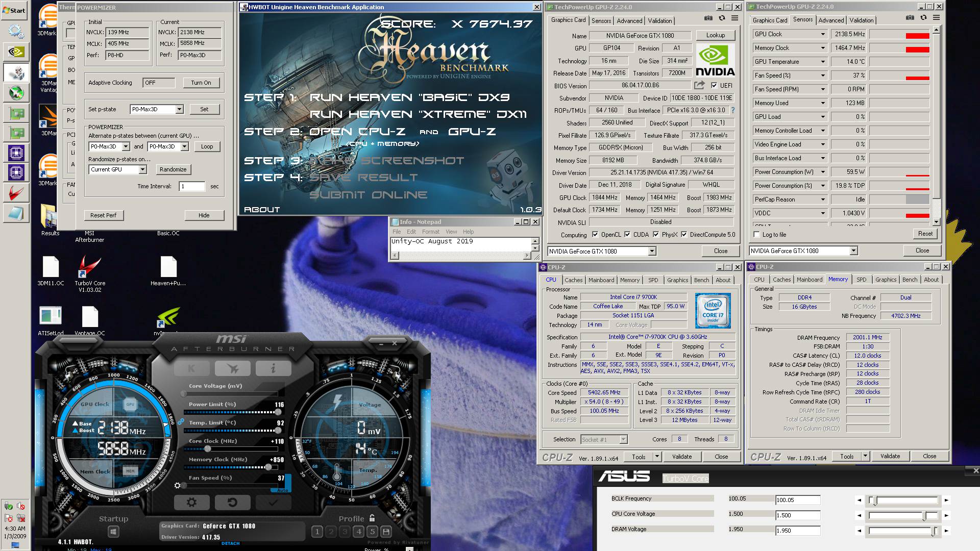Open Mainboard tab in left CPU-Z

click(601, 280)
